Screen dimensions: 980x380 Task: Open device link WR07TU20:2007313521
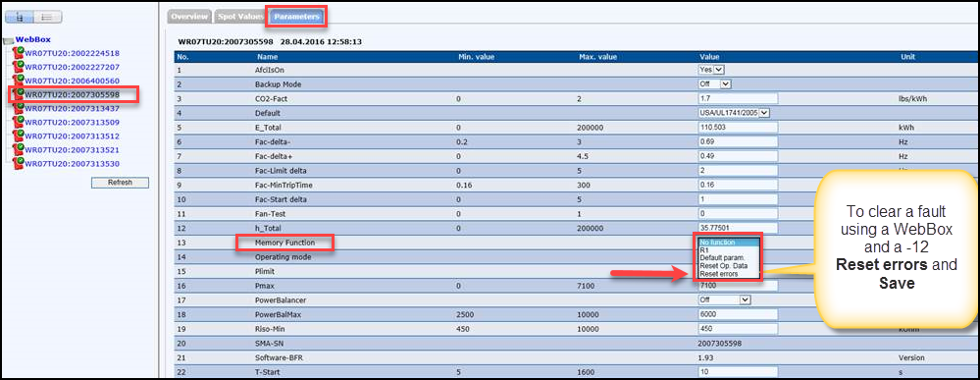72,149
